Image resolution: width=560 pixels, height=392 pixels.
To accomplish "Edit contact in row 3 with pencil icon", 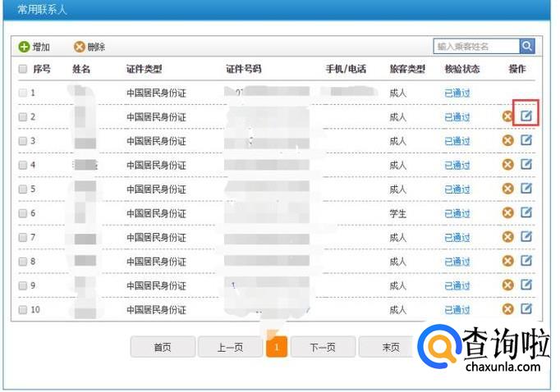I will (526, 139).
